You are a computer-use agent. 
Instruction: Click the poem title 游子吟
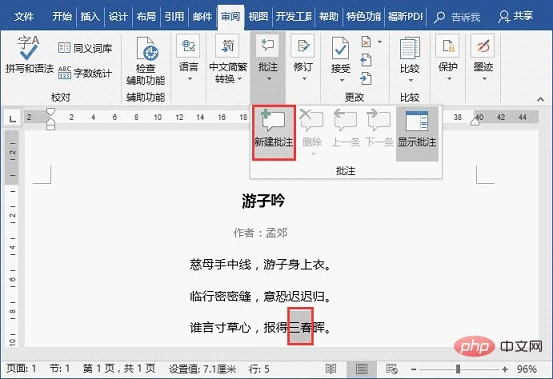click(x=263, y=201)
